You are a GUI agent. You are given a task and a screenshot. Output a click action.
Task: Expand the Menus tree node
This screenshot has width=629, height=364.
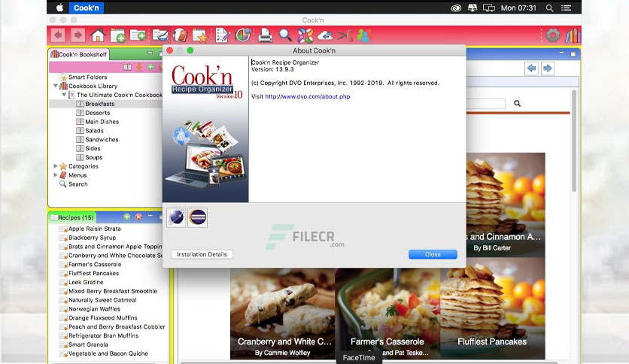click(x=56, y=174)
